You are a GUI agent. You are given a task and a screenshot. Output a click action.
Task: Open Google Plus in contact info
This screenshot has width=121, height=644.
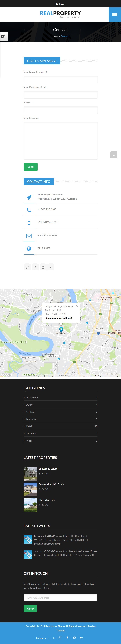click(27, 267)
